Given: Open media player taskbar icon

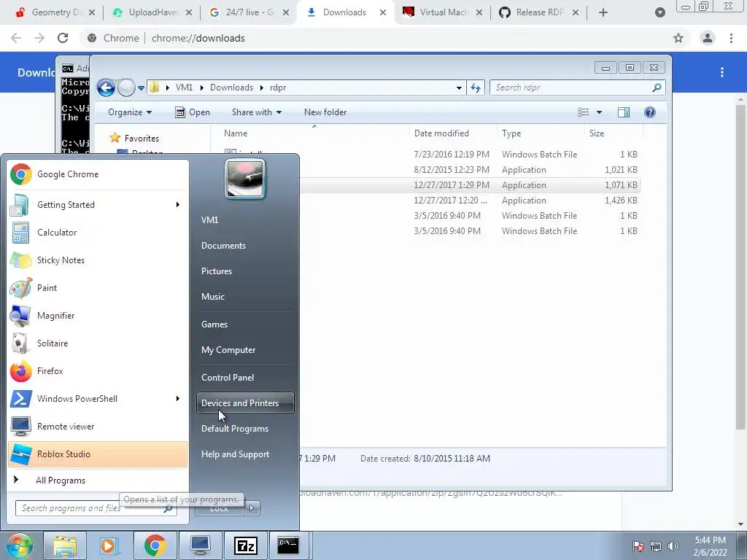Looking at the screenshot, I should click(109, 545).
